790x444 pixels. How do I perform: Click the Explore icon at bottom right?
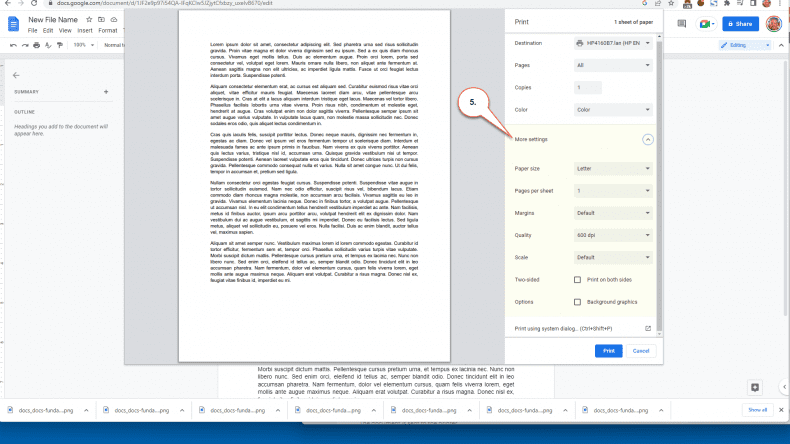tap(755, 387)
